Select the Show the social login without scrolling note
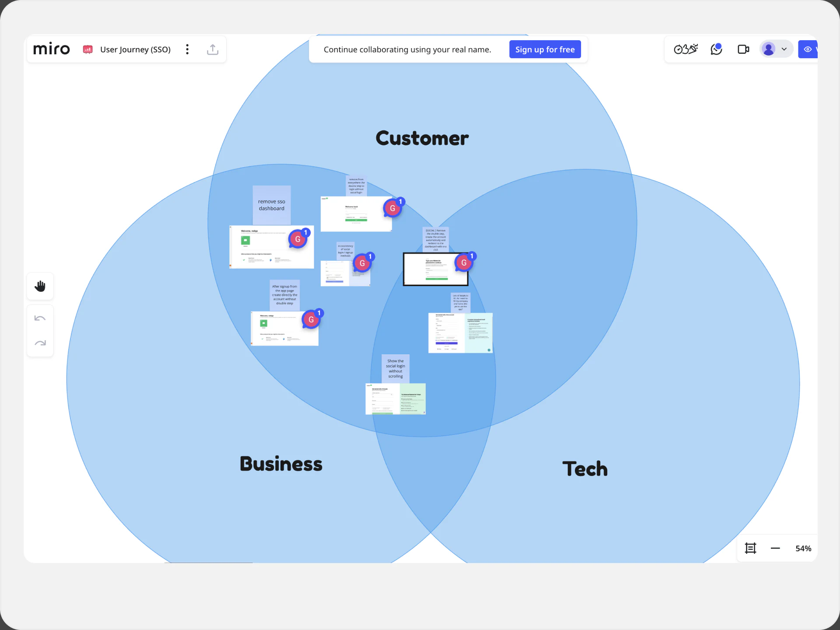The width and height of the screenshot is (840, 630). 395,368
